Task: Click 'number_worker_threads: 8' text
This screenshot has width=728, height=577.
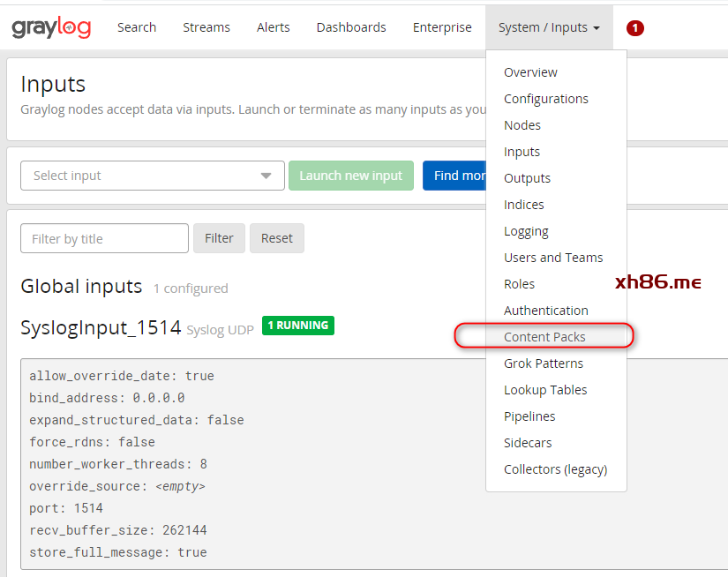Action: 118,464
